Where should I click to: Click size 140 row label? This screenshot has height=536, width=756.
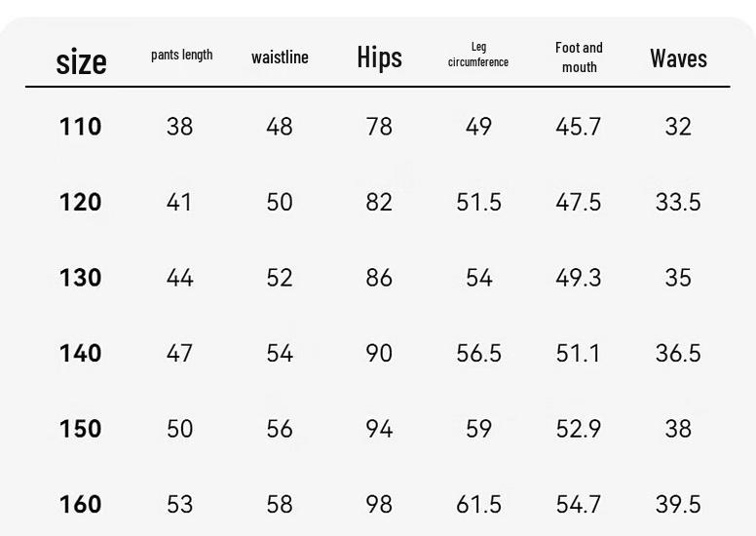tap(81, 353)
